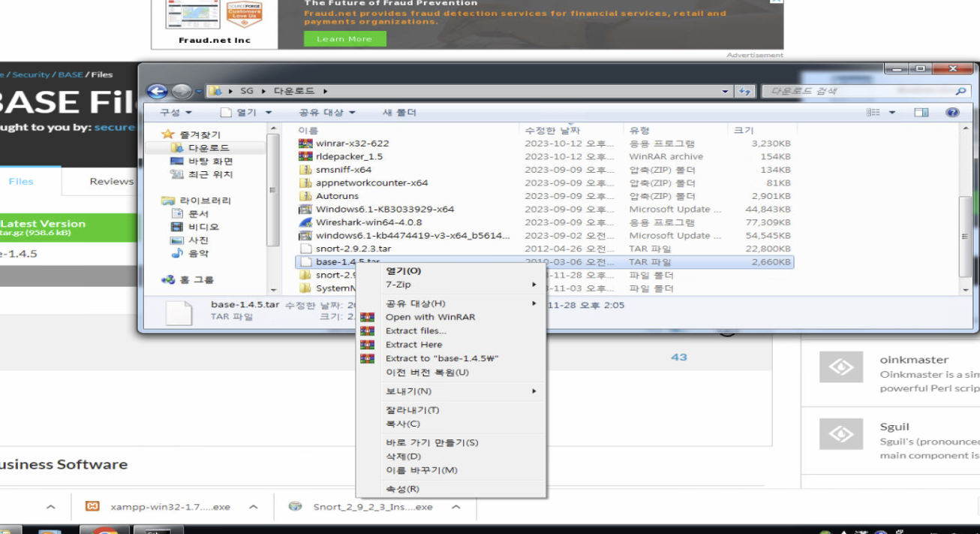
Task: Open the Explorer help question-mark icon
Action: click(x=952, y=113)
